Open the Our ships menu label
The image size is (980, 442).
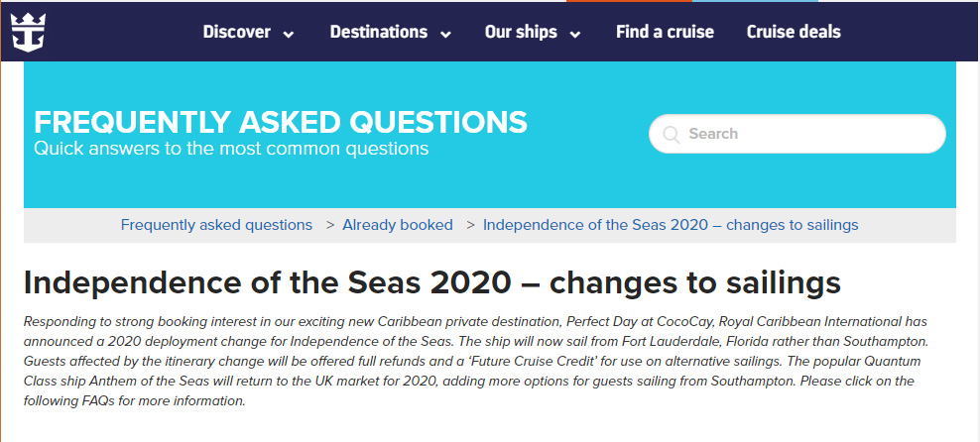tap(520, 32)
